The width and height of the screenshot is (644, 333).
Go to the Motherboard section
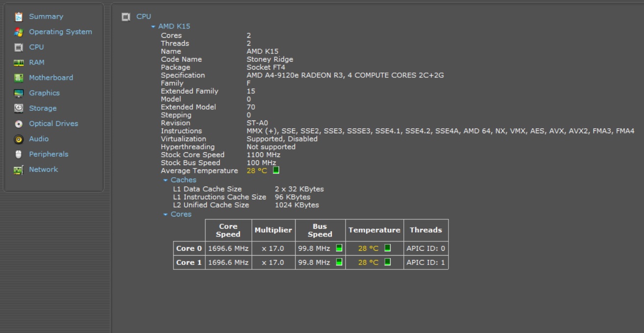pos(51,78)
